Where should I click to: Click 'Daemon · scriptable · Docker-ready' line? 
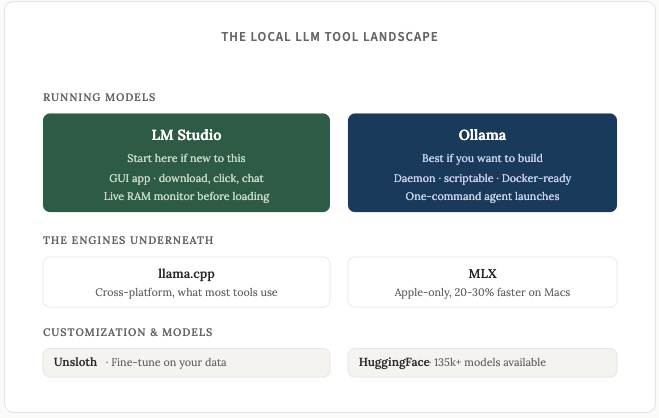pos(482,178)
